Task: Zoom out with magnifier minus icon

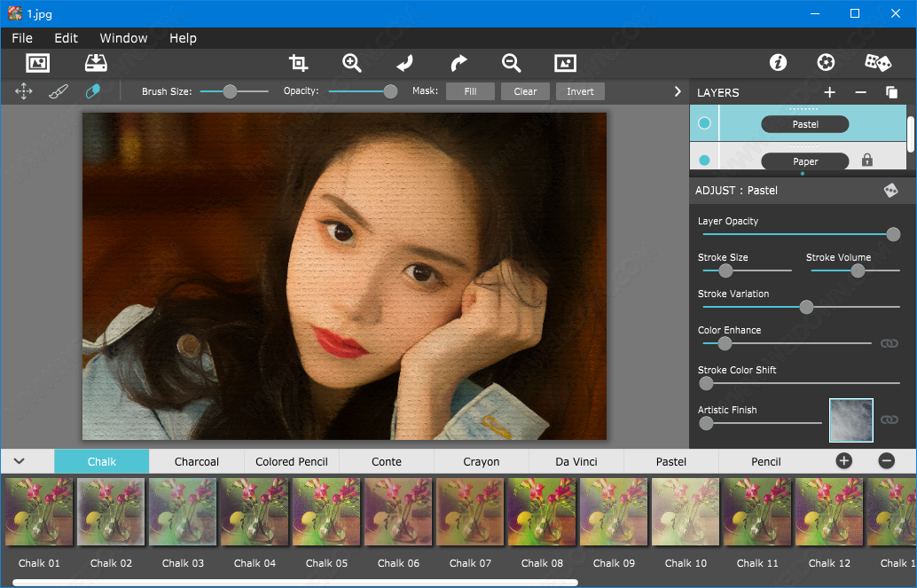Action: tap(511, 63)
